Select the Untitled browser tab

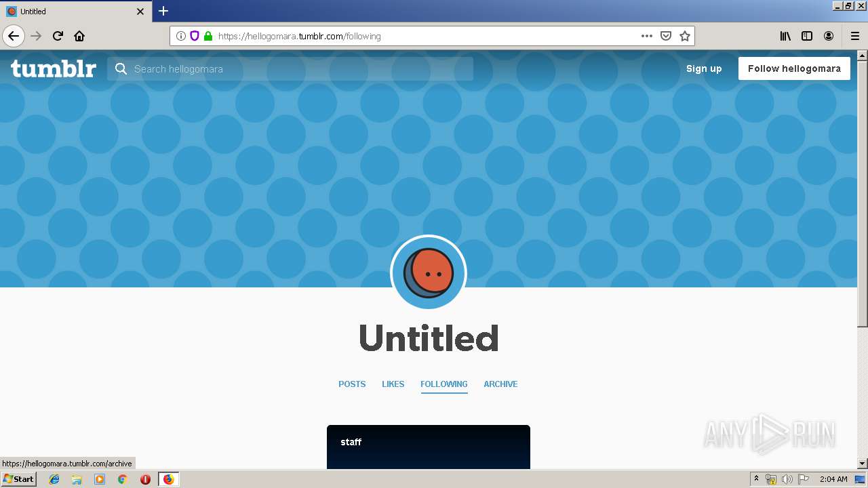pyautogui.click(x=76, y=12)
